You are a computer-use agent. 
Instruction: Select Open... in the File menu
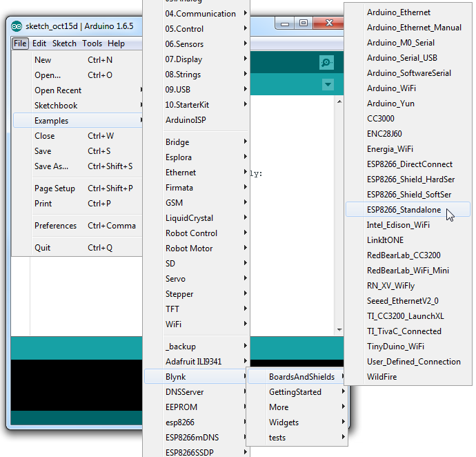(77, 75)
